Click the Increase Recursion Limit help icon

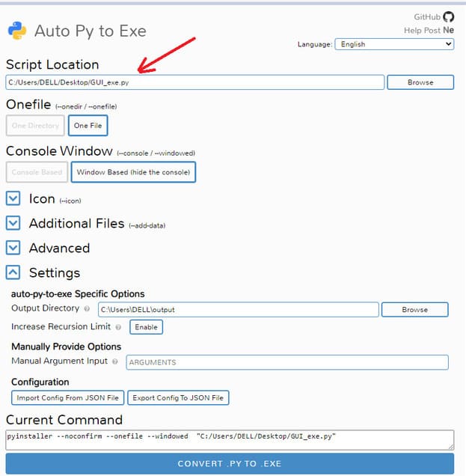click(118, 327)
